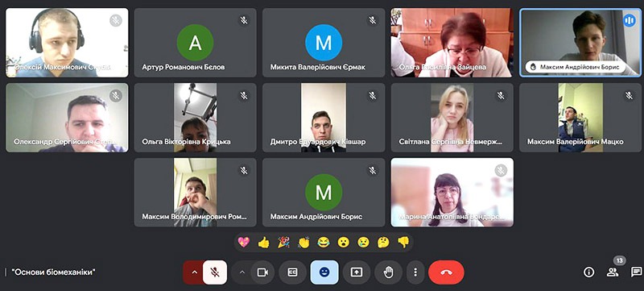Open the three-dot more options menu

point(415,272)
